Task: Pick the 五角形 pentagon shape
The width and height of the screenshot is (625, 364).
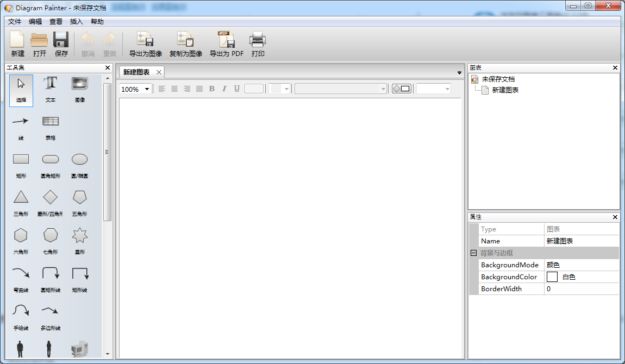Action: coord(80,204)
